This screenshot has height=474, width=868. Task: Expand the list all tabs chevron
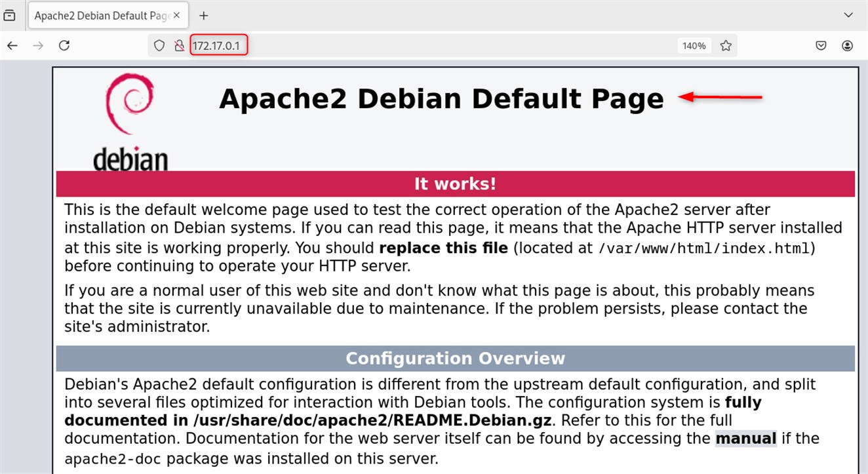coord(848,15)
